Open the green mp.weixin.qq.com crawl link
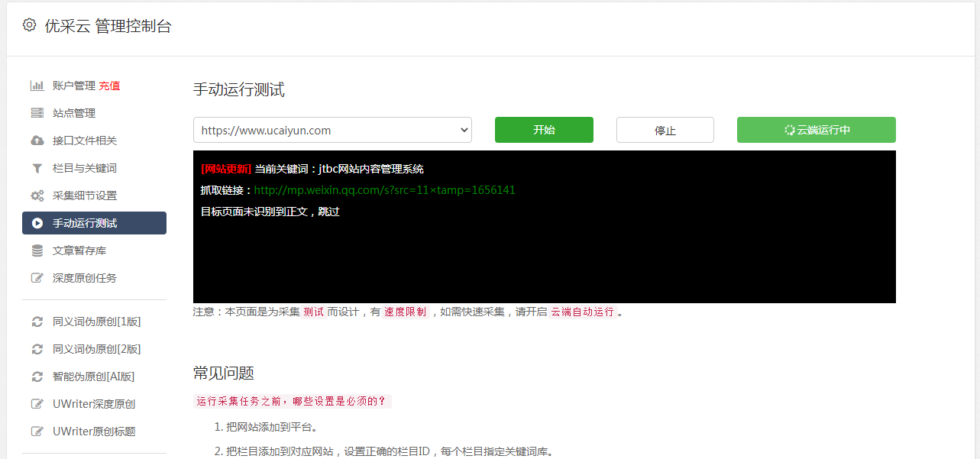 (x=384, y=190)
